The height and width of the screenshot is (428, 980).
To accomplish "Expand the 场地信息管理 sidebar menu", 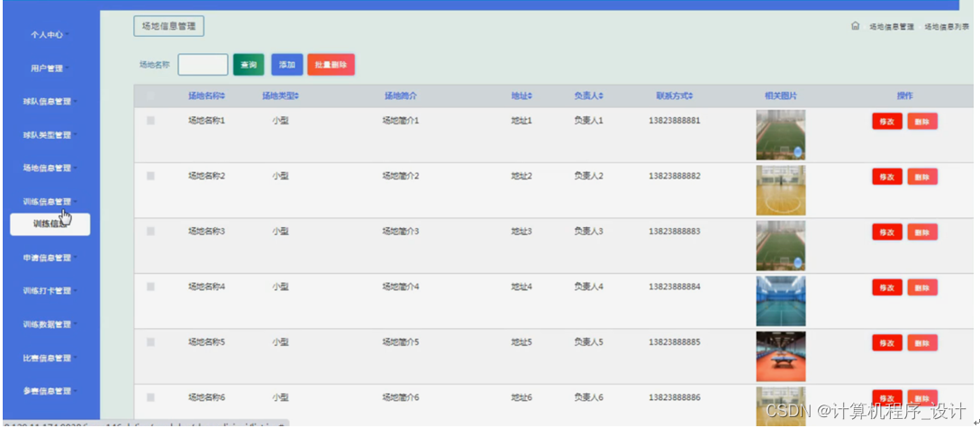I will (x=49, y=168).
